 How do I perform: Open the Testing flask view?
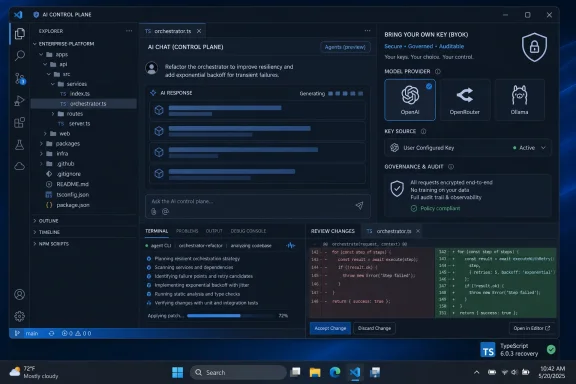[x=20, y=144]
